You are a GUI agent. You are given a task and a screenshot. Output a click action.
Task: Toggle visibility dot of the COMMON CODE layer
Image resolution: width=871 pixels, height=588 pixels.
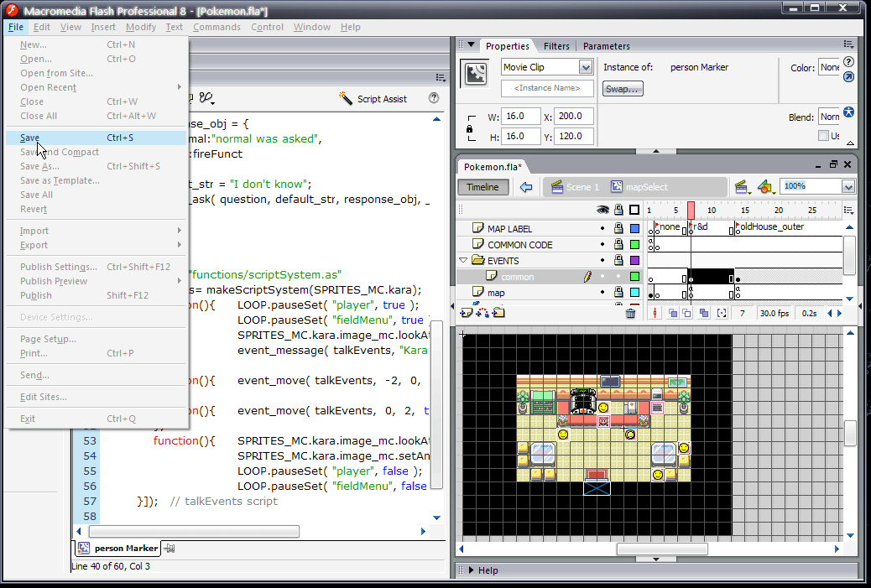602,245
